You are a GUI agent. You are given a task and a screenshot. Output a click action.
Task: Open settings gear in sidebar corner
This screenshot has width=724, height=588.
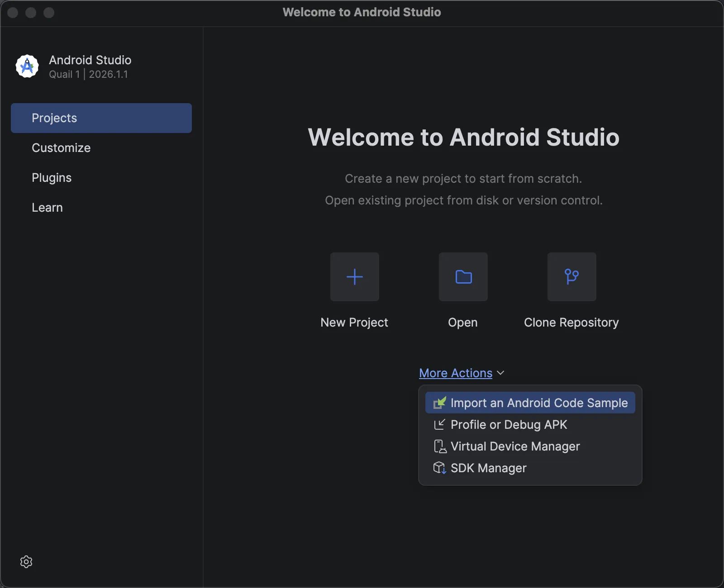[x=26, y=562]
